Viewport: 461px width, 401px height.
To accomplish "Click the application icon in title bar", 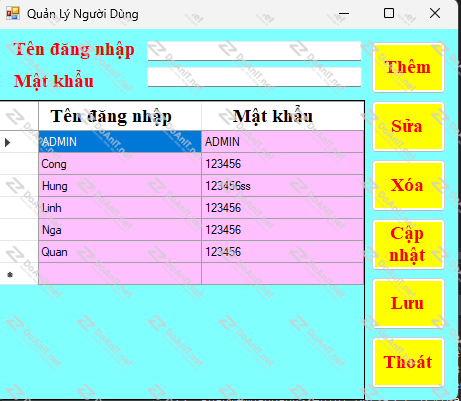I will tap(13, 13).
